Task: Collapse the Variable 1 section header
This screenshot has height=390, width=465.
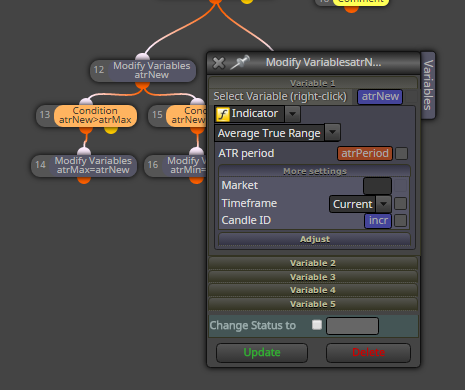Action: pyautogui.click(x=313, y=83)
